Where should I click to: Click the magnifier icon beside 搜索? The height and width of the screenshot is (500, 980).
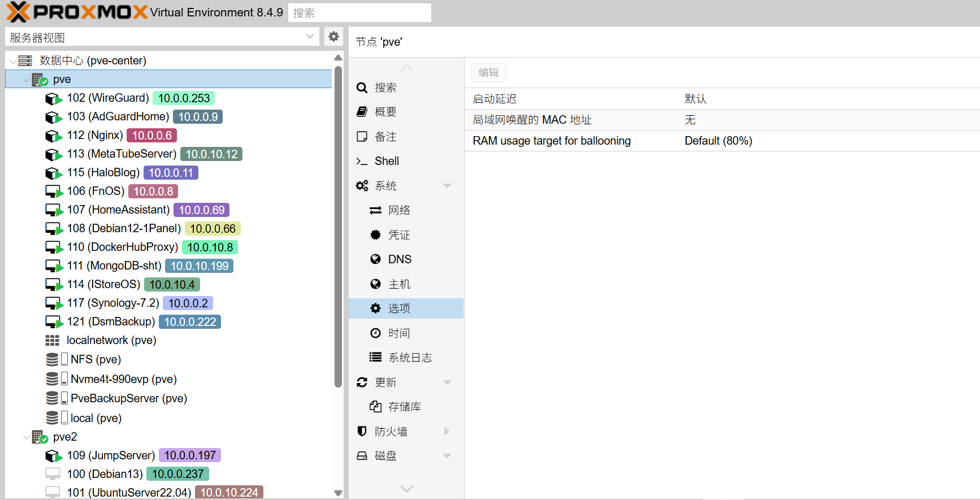[362, 88]
